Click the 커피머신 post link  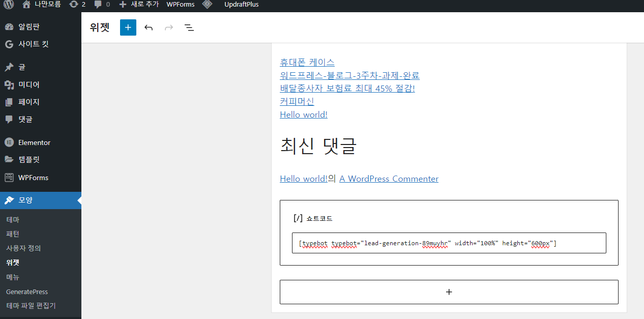click(x=297, y=102)
